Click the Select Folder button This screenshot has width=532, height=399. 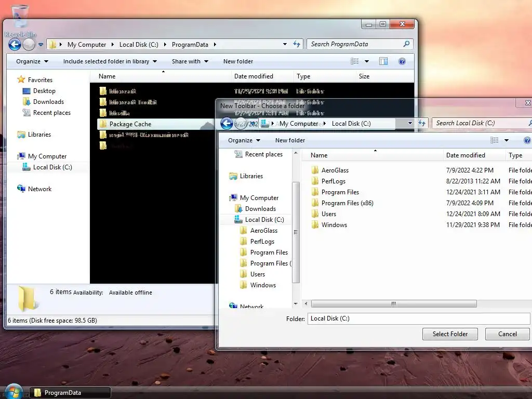pyautogui.click(x=450, y=334)
